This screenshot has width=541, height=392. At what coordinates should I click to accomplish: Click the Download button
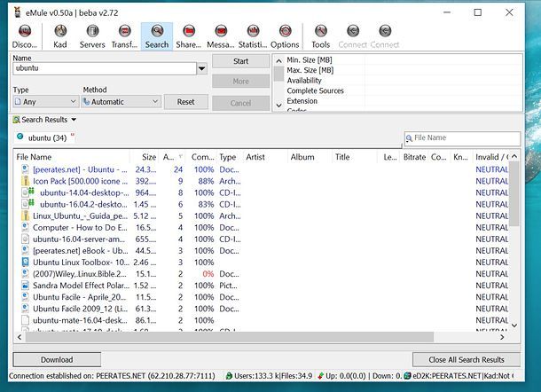(57, 359)
